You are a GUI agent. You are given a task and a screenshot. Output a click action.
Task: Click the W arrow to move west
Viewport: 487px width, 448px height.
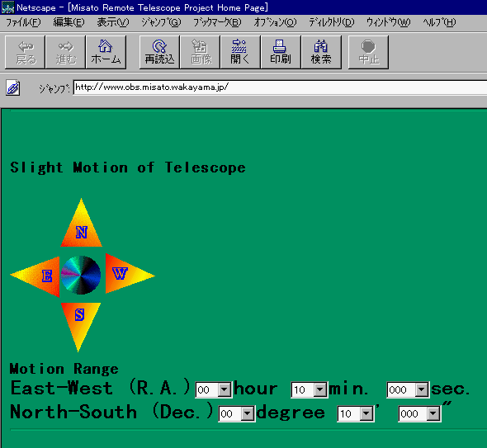click(x=125, y=274)
